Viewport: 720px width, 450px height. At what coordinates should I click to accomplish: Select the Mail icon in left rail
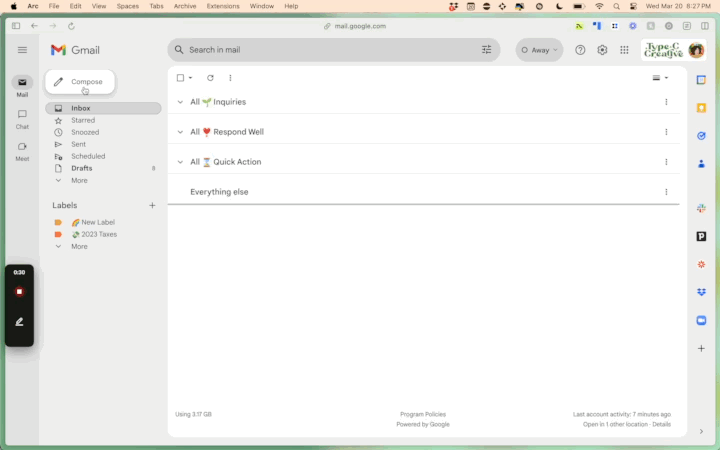22,83
